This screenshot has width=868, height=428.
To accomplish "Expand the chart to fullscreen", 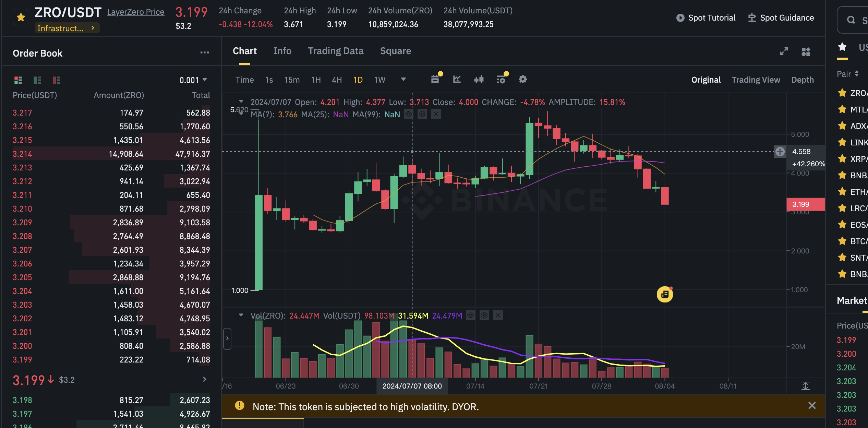I will click(784, 51).
